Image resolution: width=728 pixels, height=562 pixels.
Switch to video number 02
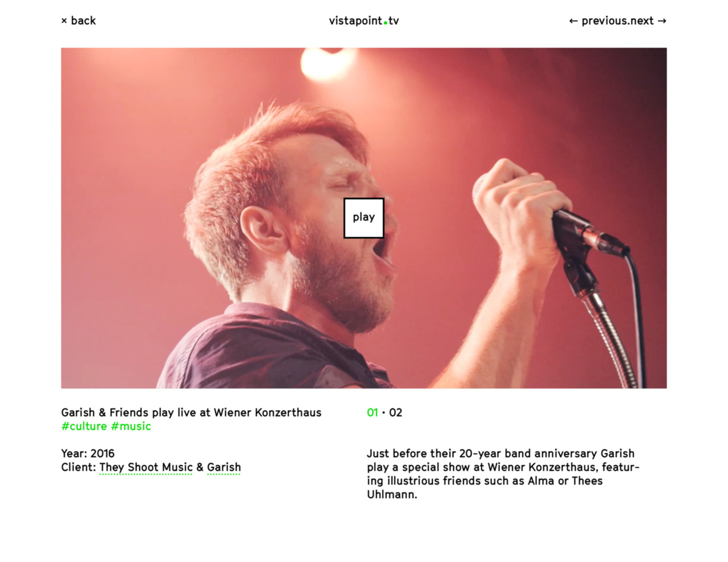coord(396,412)
